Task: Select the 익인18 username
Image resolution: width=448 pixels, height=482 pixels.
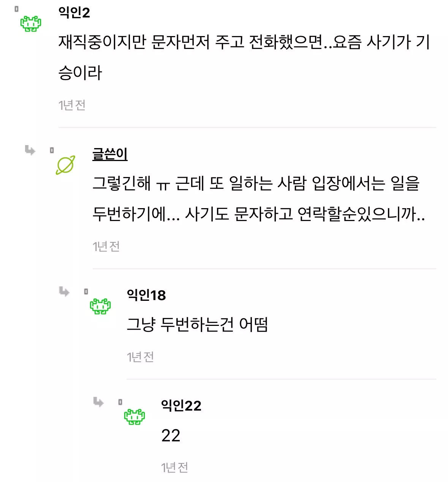Action: [x=146, y=295]
